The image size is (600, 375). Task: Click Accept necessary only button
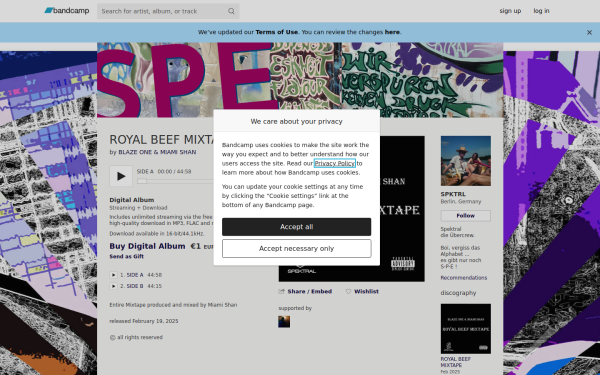296,249
